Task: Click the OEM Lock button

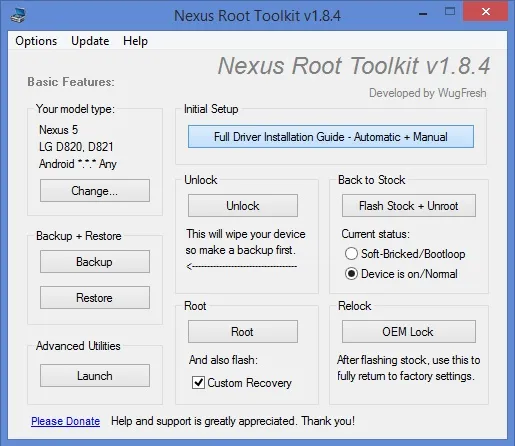Action: [409, 332]
